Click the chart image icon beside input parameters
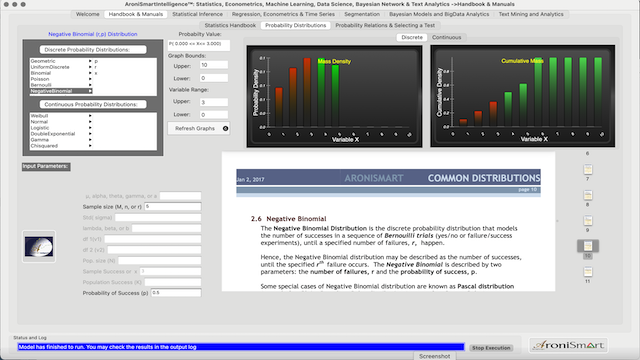 [x=39, y=247]
